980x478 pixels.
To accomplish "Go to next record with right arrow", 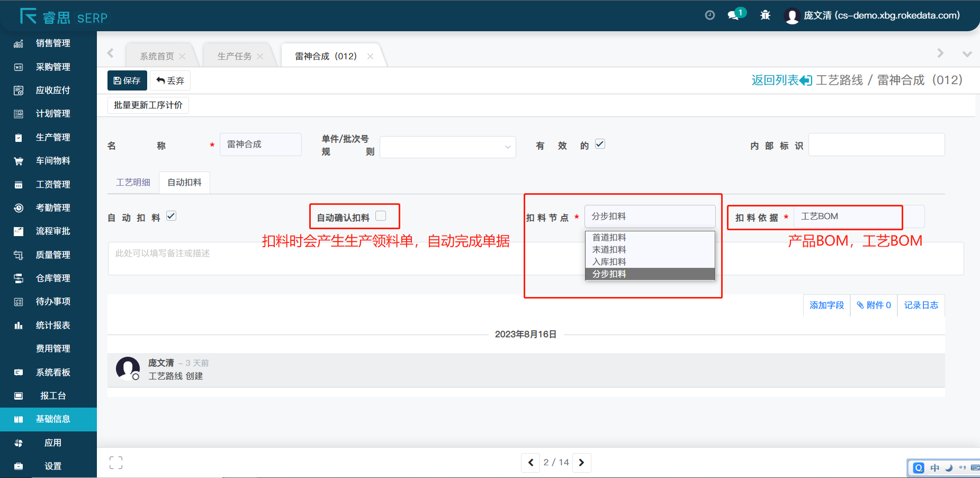I will 581,463.
